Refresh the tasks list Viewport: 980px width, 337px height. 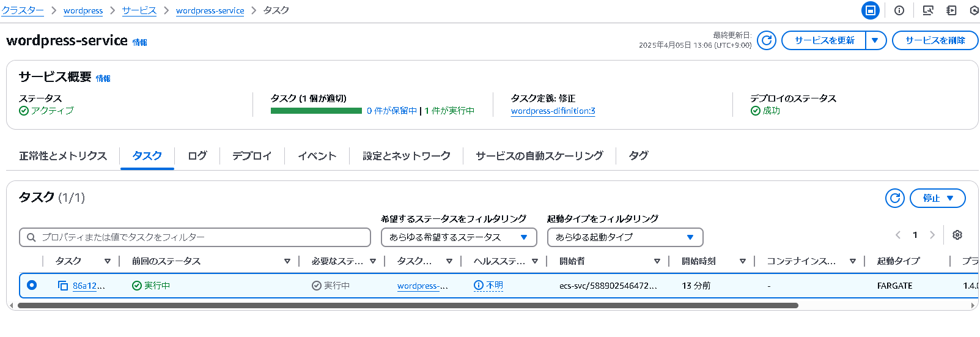[x=895, y=198]
